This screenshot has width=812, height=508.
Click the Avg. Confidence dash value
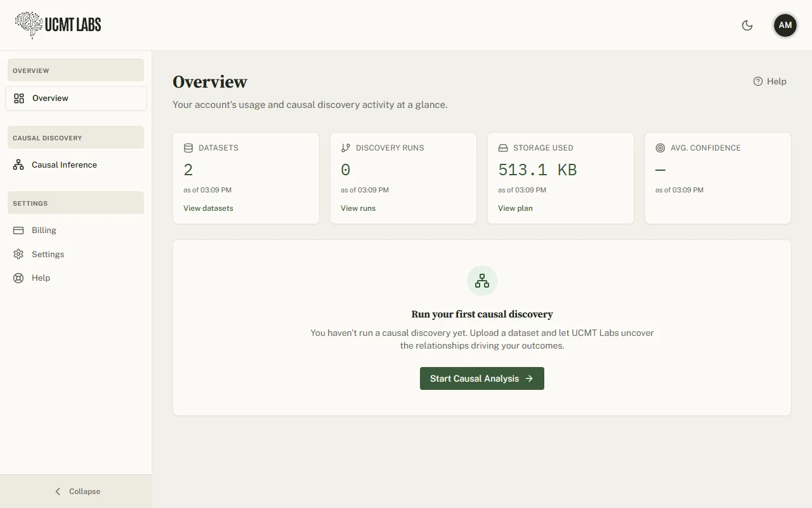coord(660,170)
